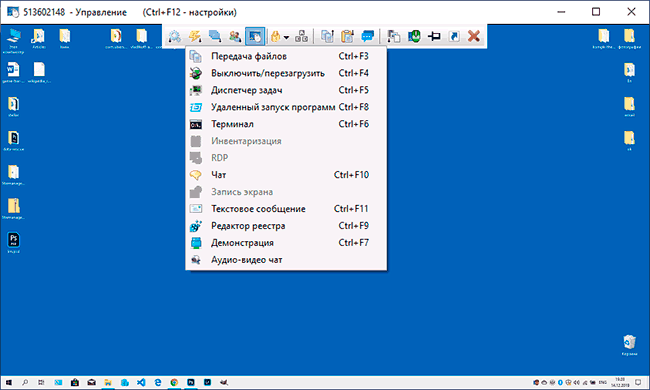Pin the toolbar with the pushpin icon

[434, 36]
